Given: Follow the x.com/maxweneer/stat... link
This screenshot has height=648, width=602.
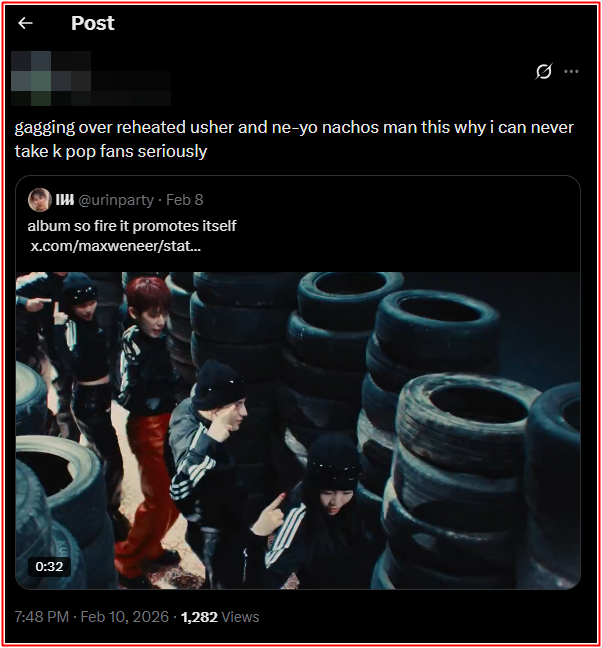Looking at the screenshot, I should [x=116, y=246].
